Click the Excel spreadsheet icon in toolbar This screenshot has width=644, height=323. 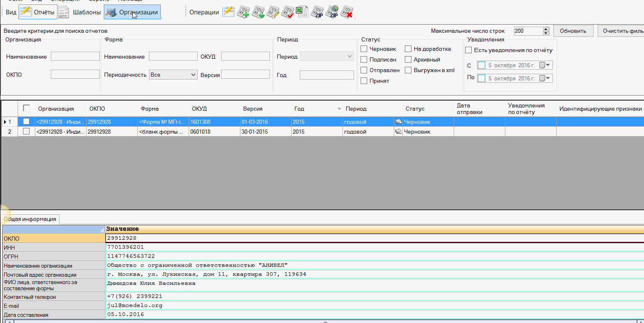point(302,12)
